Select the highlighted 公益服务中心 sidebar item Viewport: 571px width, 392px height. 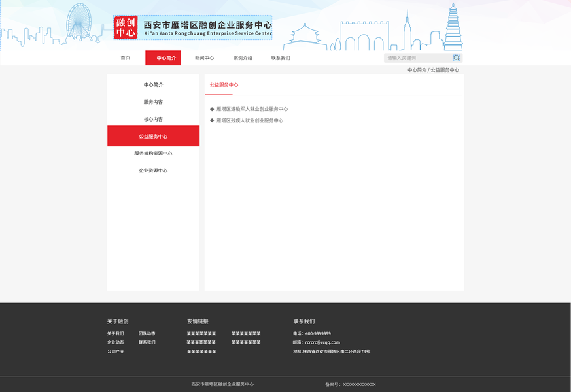tap(153, 136)
